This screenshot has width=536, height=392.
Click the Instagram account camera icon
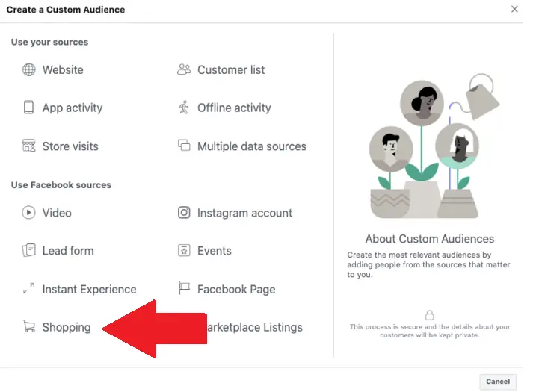184,213
